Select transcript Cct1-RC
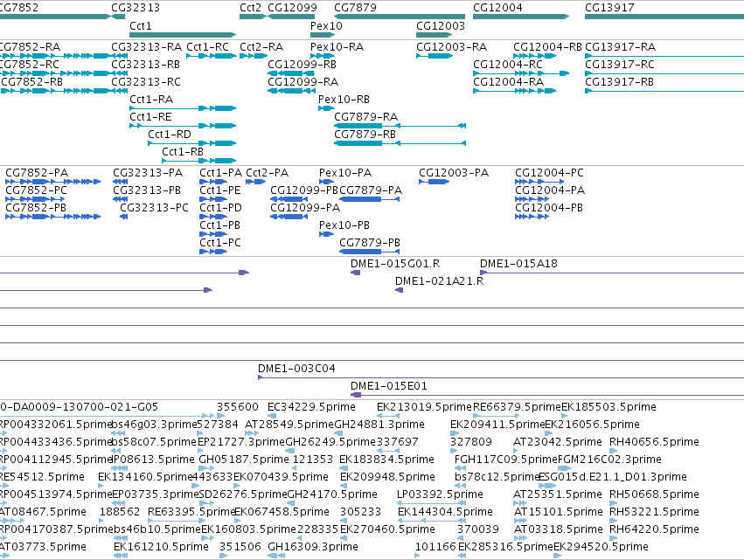The image size is (744, 560). 212,56
